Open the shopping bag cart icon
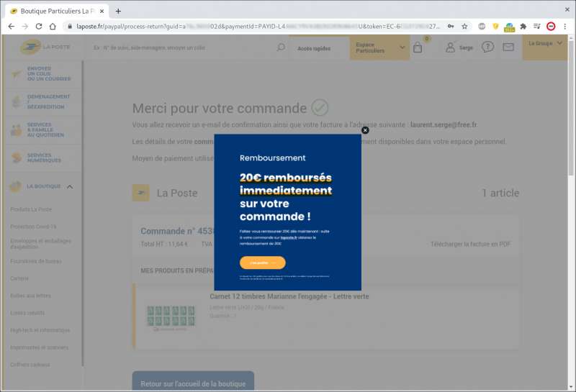576x392 pixels. point(418,47)
